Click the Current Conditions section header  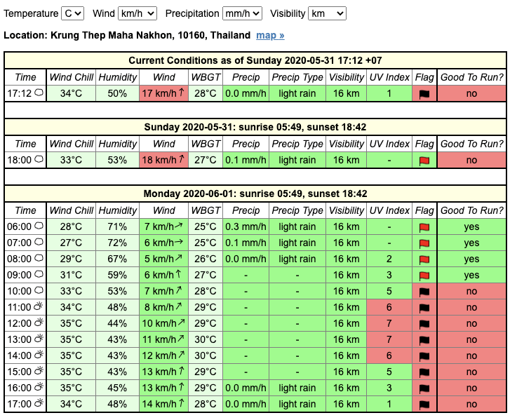click(x=255, y=60)
